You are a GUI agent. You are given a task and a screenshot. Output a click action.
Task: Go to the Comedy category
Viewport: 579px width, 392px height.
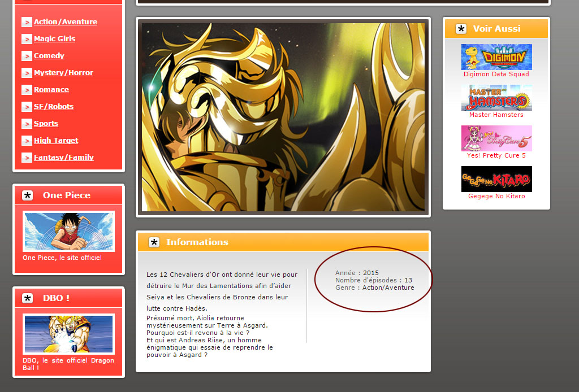49,56
